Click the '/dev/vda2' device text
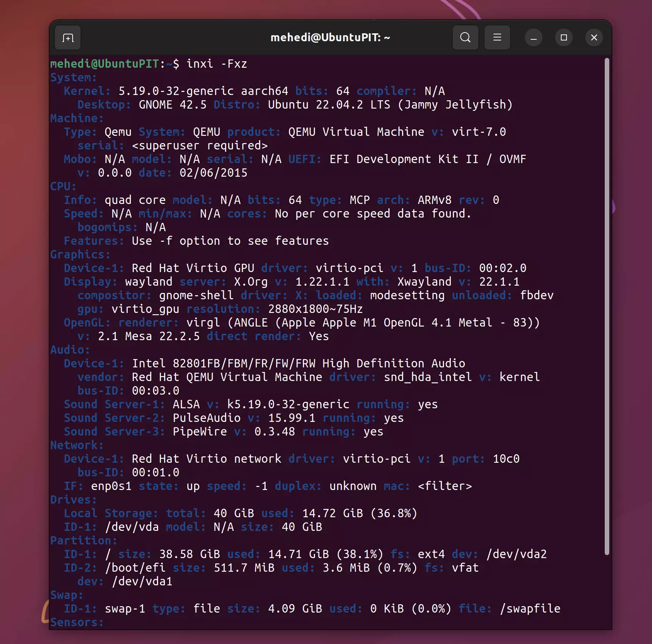The height and width of the screenshot is (644, 652). tap(516, 554)
